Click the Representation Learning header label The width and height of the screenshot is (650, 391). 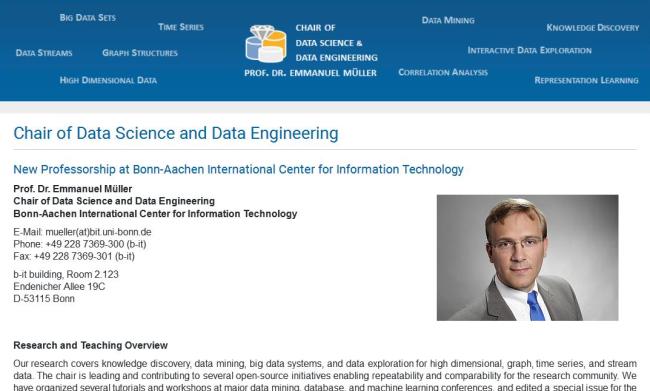tap(586, 80)
